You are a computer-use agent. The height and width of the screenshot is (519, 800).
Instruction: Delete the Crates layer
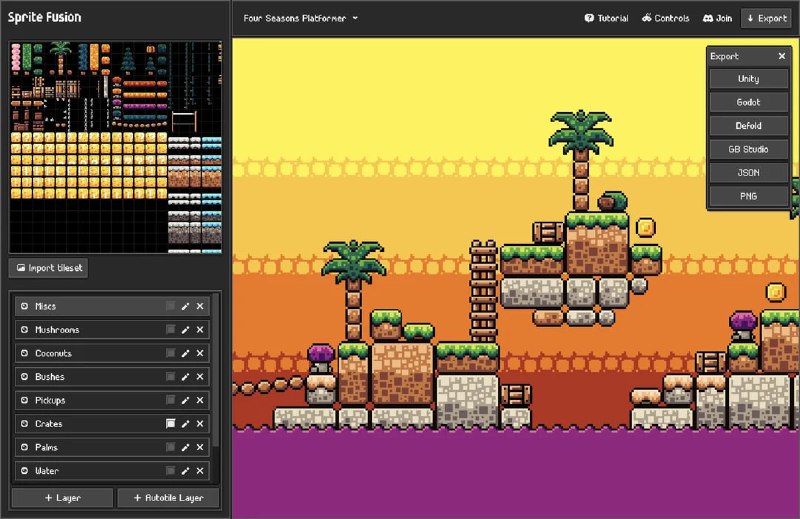tap(200, 424)
